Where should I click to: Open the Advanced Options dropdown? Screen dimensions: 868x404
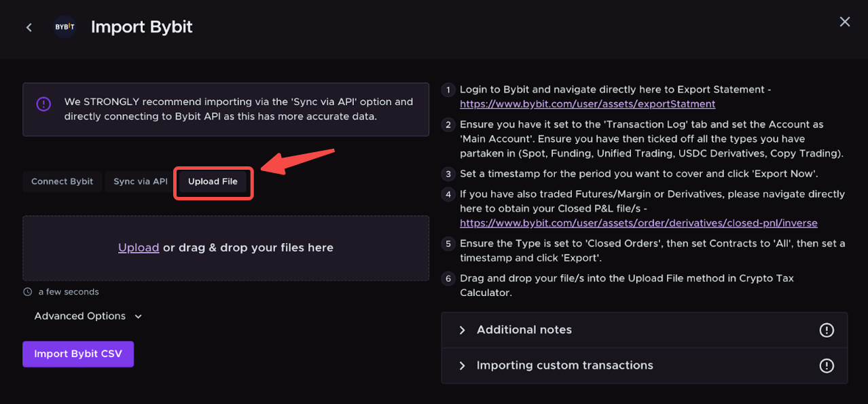pos(88,316)
